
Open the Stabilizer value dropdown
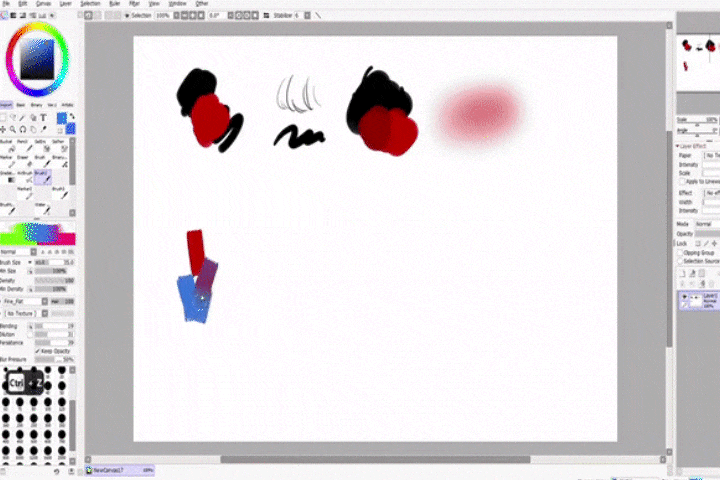click(x=307, y=16)
